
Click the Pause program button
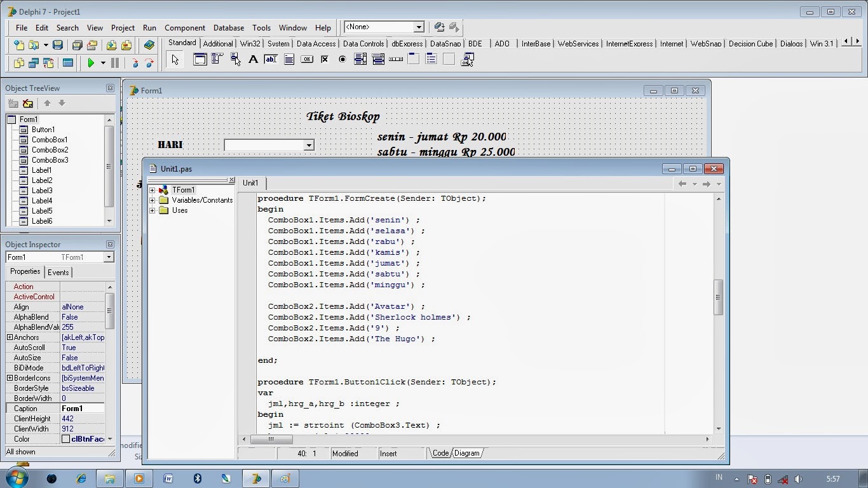(115, 63)
